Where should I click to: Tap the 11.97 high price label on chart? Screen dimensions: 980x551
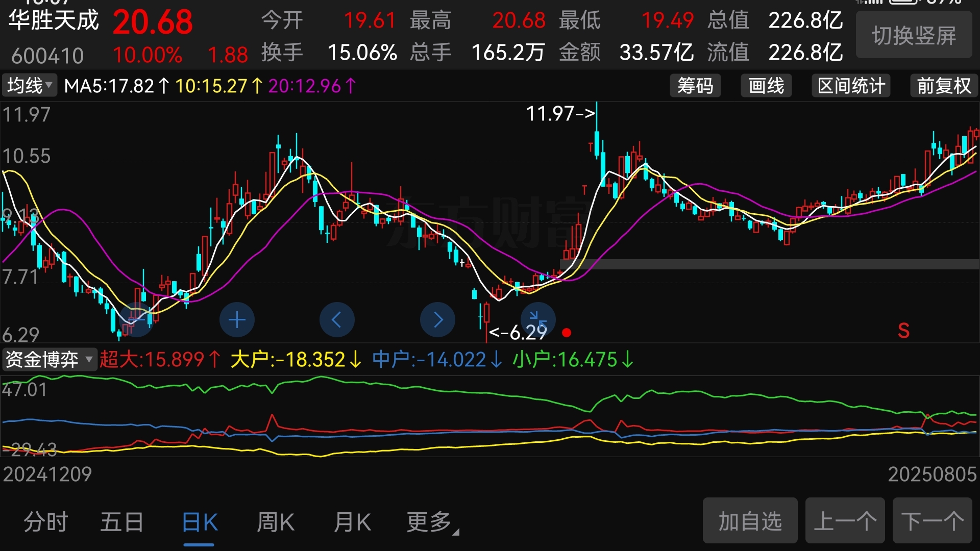tap(560, 114)
